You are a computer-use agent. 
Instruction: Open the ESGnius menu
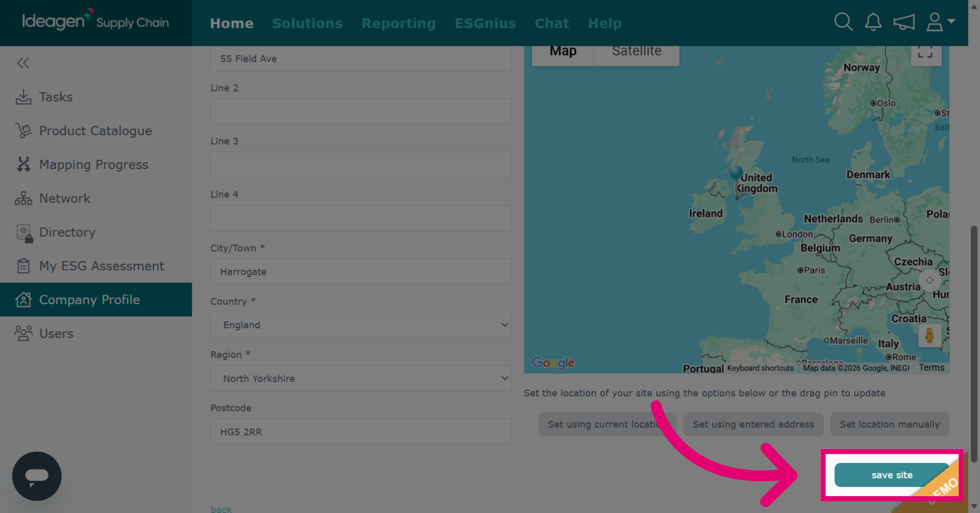[485, 23]
